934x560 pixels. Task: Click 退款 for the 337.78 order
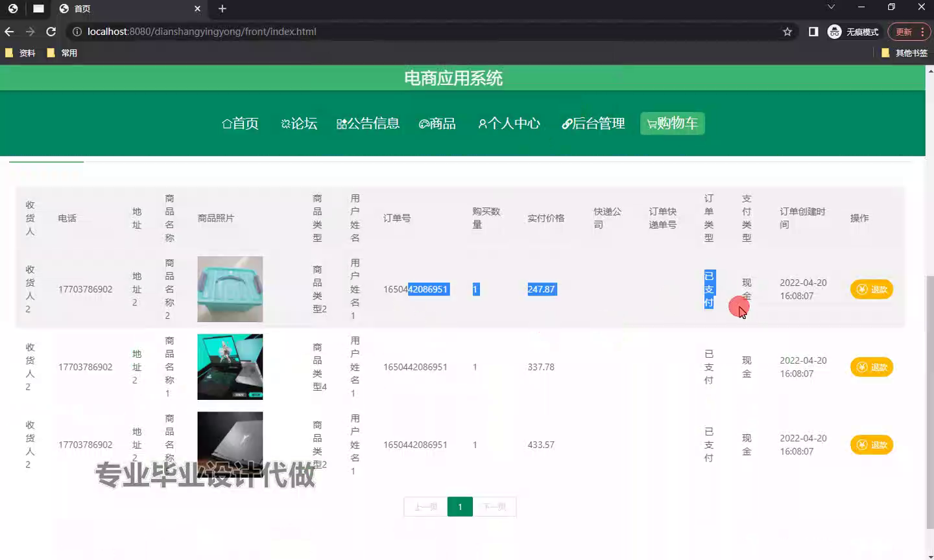point(872,367)
